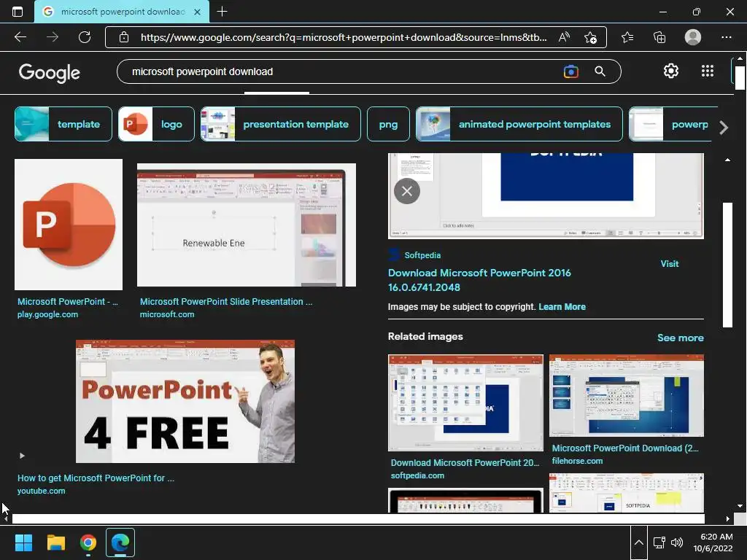Click the Google search text box

click(x=343, y=71)
